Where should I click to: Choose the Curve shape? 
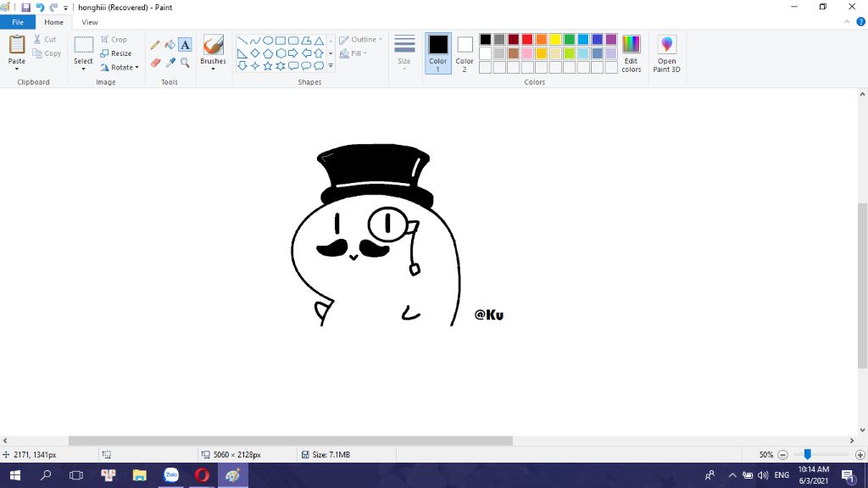point(254,41)
